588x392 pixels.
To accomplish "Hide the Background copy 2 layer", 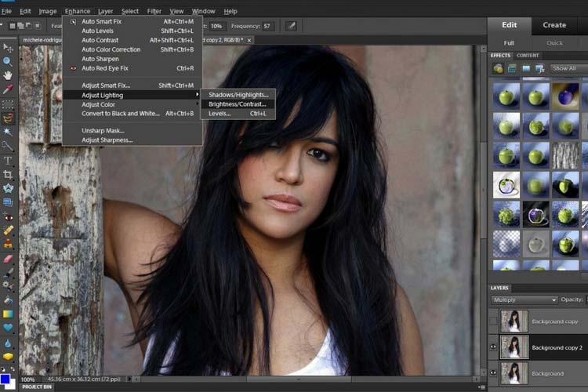I will [x=492, y=347].
